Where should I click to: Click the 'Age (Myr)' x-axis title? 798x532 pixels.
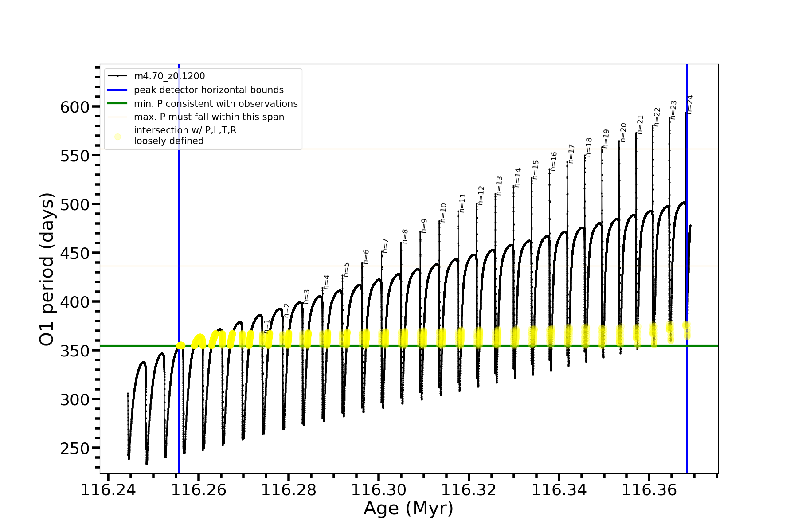pyautogui.click(x=408, y=508)
